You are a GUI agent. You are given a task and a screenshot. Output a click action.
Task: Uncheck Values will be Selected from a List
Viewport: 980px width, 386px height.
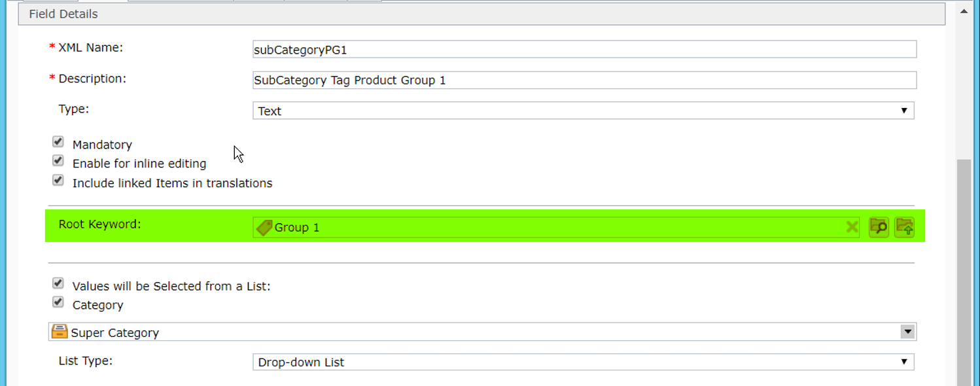click(58, 283)
